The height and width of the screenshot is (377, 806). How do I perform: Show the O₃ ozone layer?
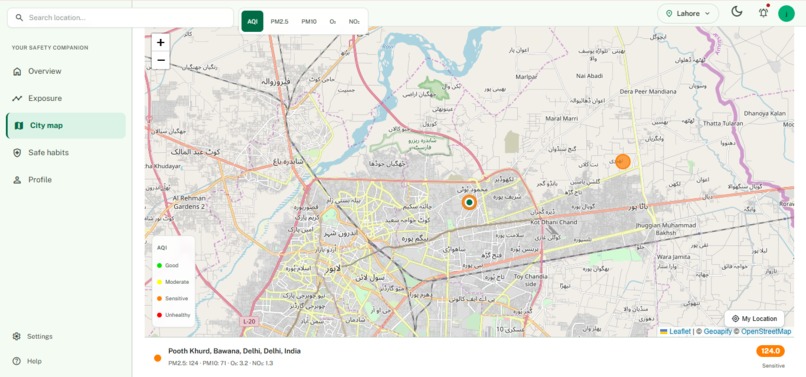(x=333, y=22)
